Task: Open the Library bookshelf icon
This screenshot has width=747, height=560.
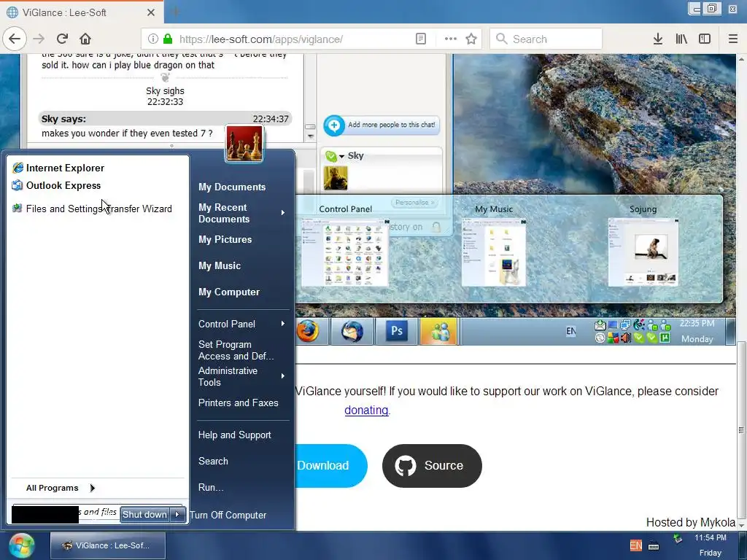Action: (681, 39)
